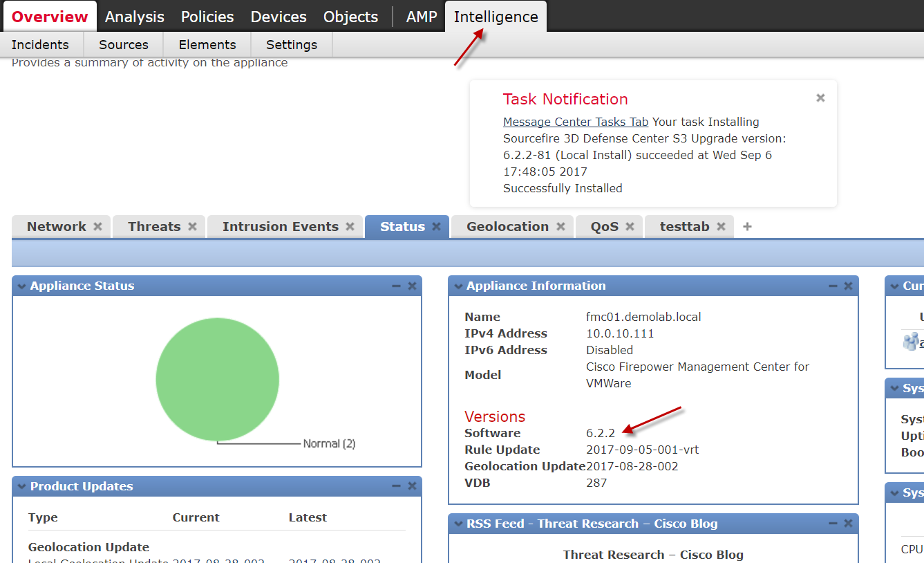924x563 pixels.
Task: Close the testtab dashboard tab
Action: [x=721, y=227]
